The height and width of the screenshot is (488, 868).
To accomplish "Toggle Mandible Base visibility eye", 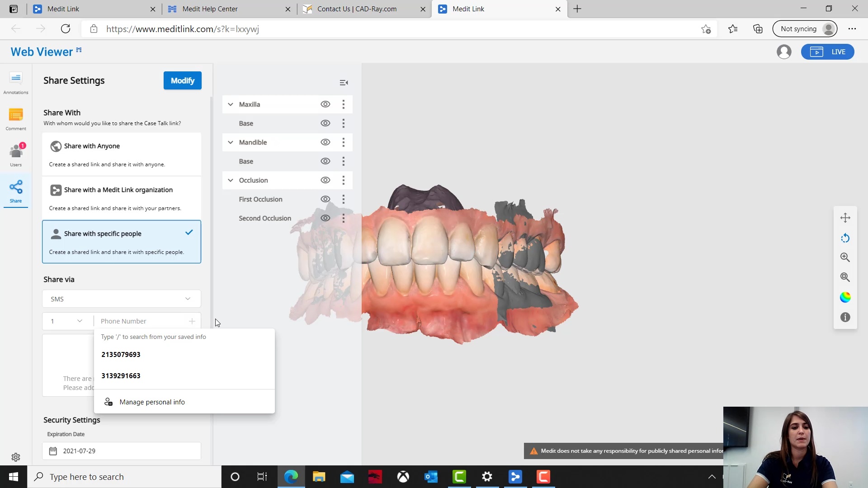I will click(x=325, y=161).
